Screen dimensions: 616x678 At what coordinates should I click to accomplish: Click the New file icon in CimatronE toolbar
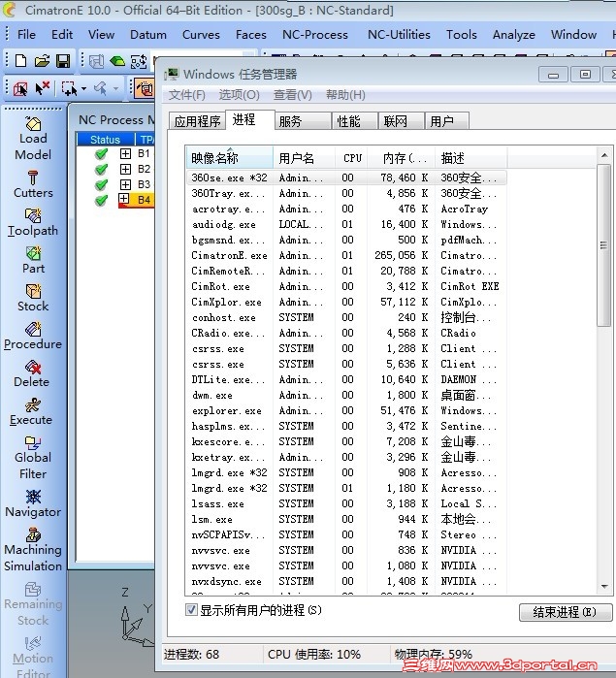(20, 61)
